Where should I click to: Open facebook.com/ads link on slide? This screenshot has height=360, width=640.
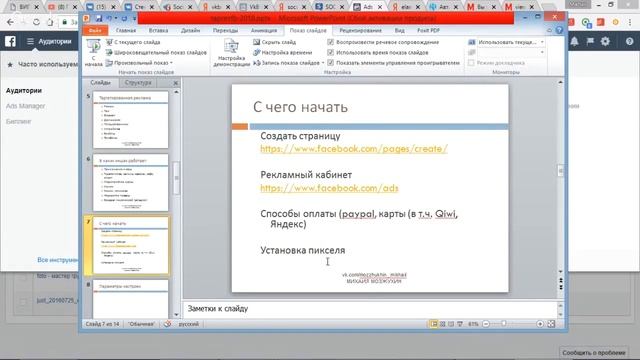click(329, 188)
